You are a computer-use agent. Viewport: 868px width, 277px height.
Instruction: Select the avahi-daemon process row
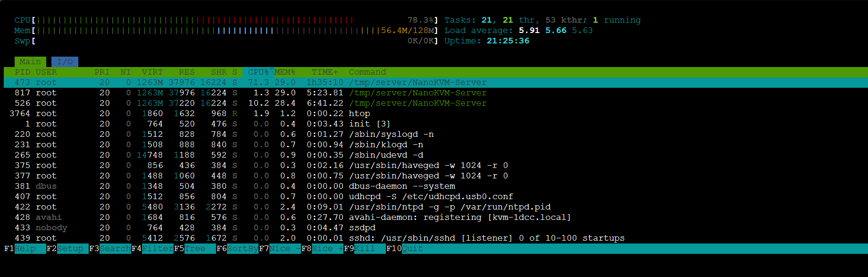click(x=436, y=218)
